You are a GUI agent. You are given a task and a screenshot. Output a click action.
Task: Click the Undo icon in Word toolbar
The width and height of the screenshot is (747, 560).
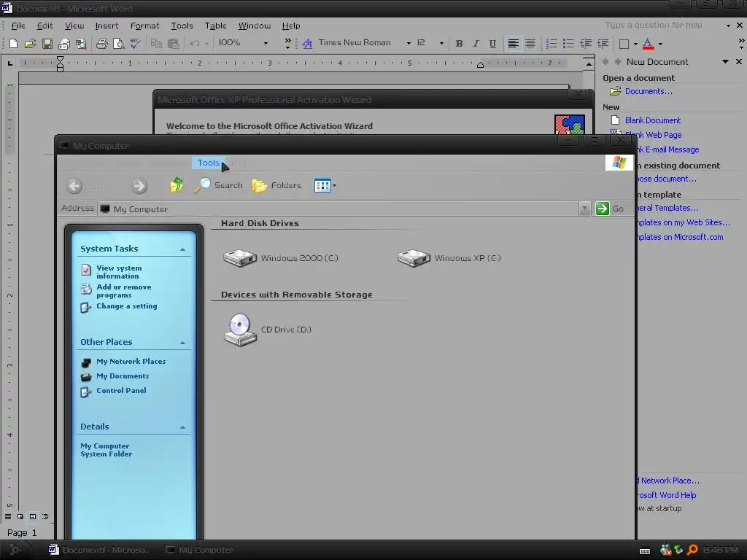(194, 44)
